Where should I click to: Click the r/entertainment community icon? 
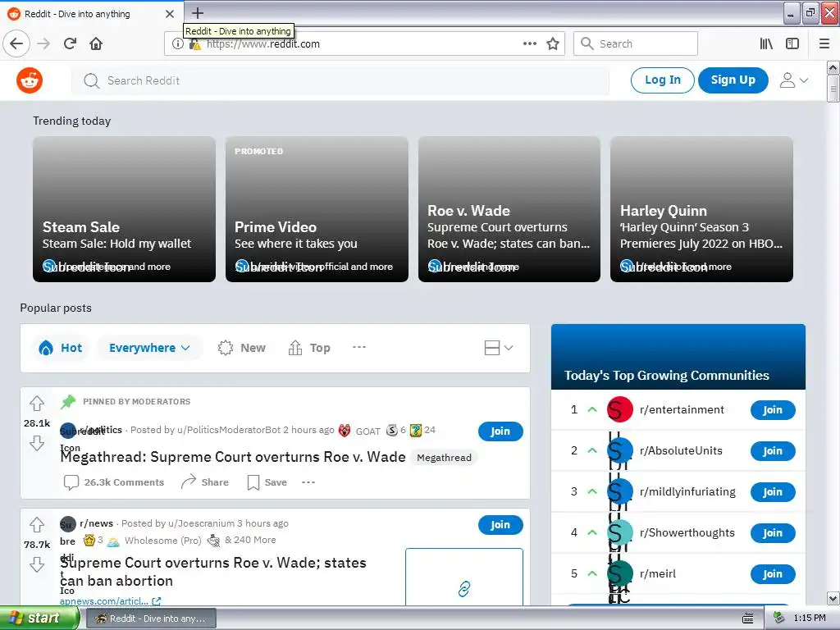[620, 410]
